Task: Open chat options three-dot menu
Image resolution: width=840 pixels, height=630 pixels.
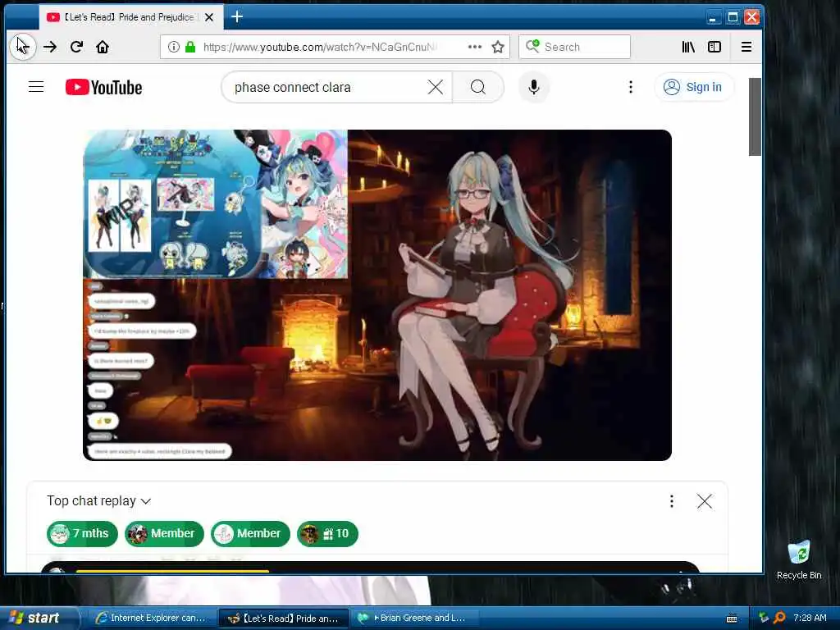Action: click(672, 501)
